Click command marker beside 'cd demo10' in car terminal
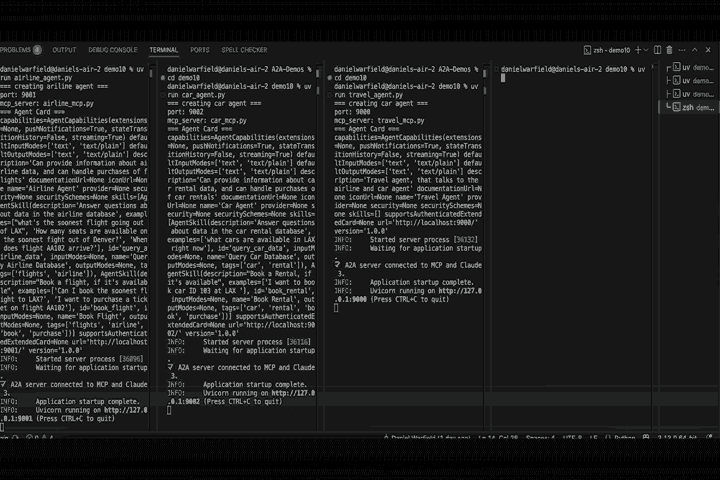This screenshot has width=720, height=480. (163, 78)
